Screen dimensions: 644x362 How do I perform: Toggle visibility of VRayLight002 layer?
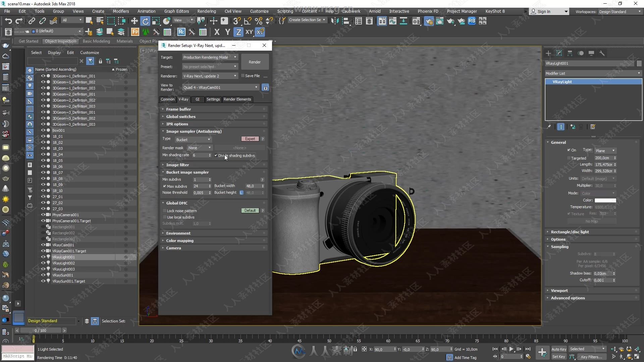coord(43,263)
